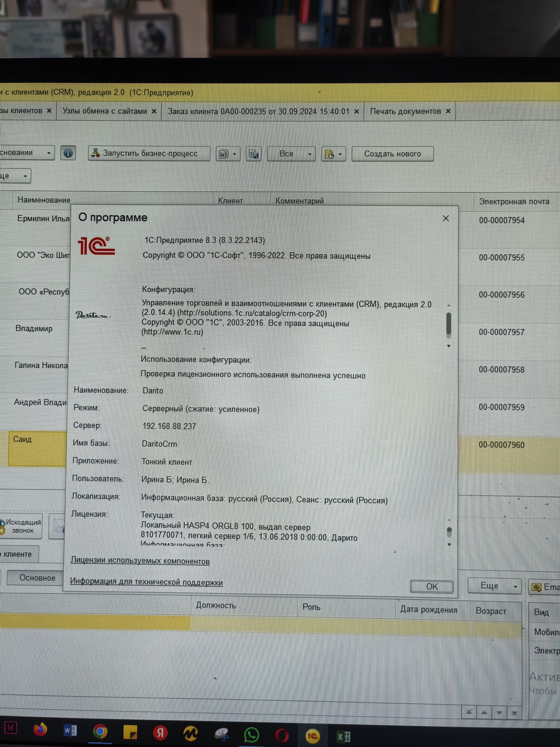Open the 'Еще' dropdown beside OK
The image size is (560, 747).
[494, 586]
